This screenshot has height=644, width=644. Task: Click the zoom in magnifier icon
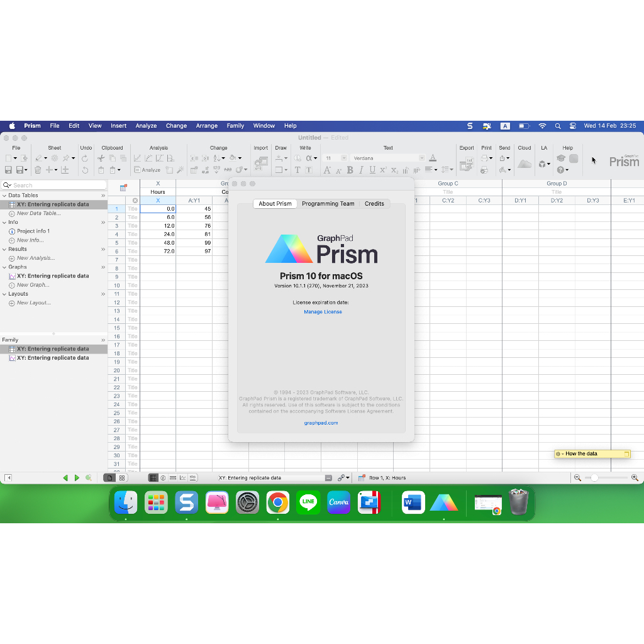pyautogui.click(x=635, y=478)
